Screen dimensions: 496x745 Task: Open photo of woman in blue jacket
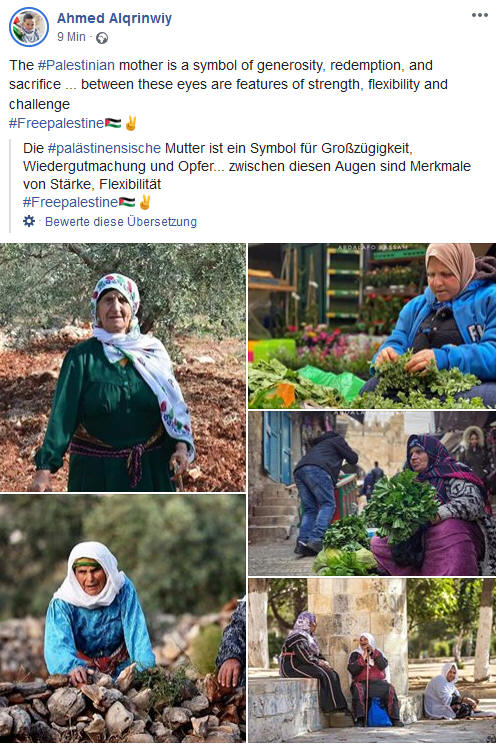pyautogui.click(x=372, y=326)
